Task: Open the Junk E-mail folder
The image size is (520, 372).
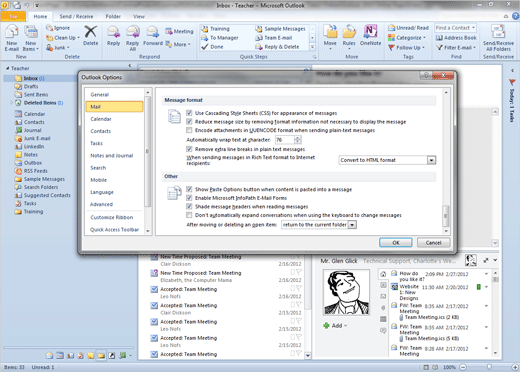Action: pos(33,138)
